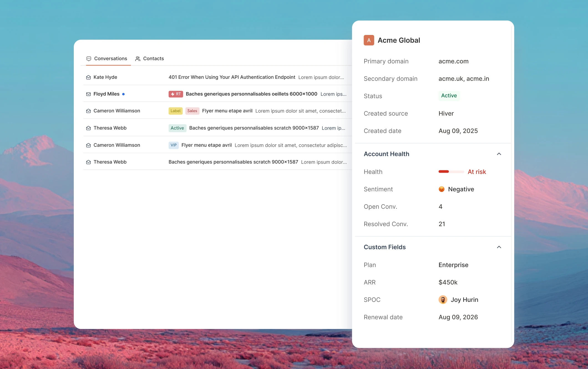Click Joy Hurin's avatar photo
The width and height of the screenshot is (588, 369).
(x=443, y=300)
